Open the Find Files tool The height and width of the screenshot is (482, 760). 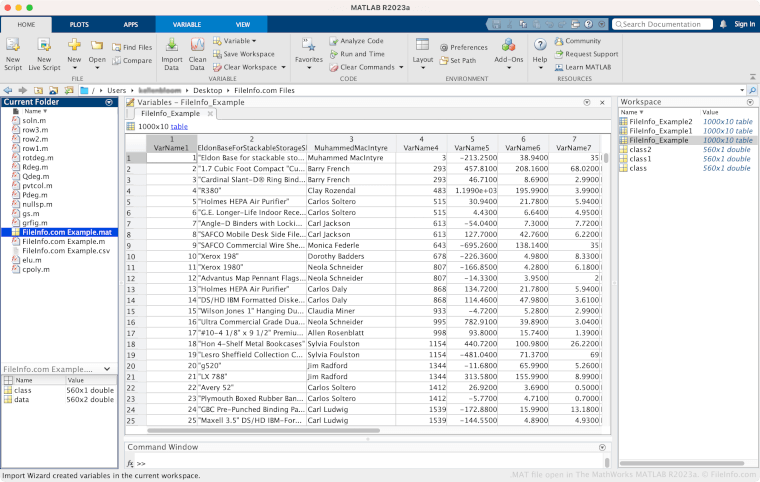click(x=131, y=47)
